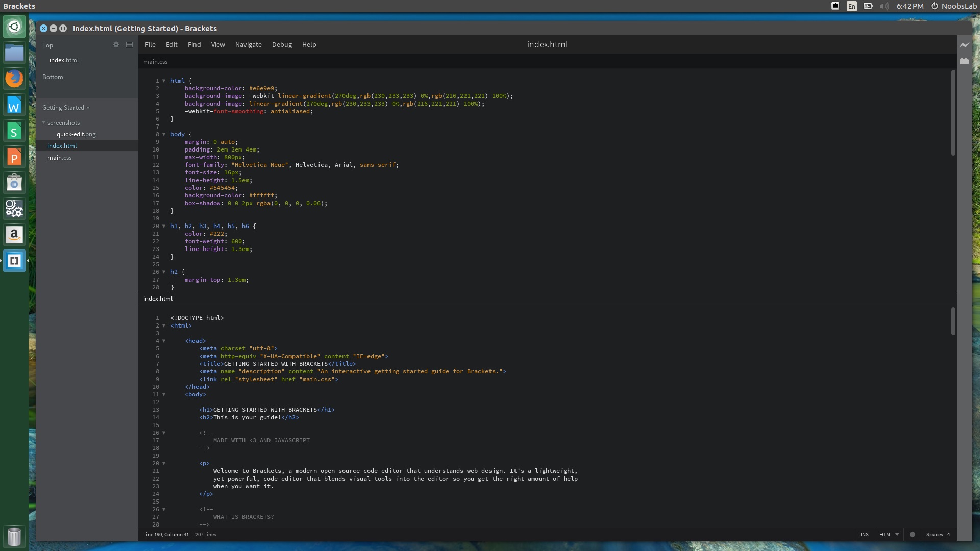The height and width of the screenshot is (551, 980).
Task: Click first system tray indicator icon
Action: [836, 6]
